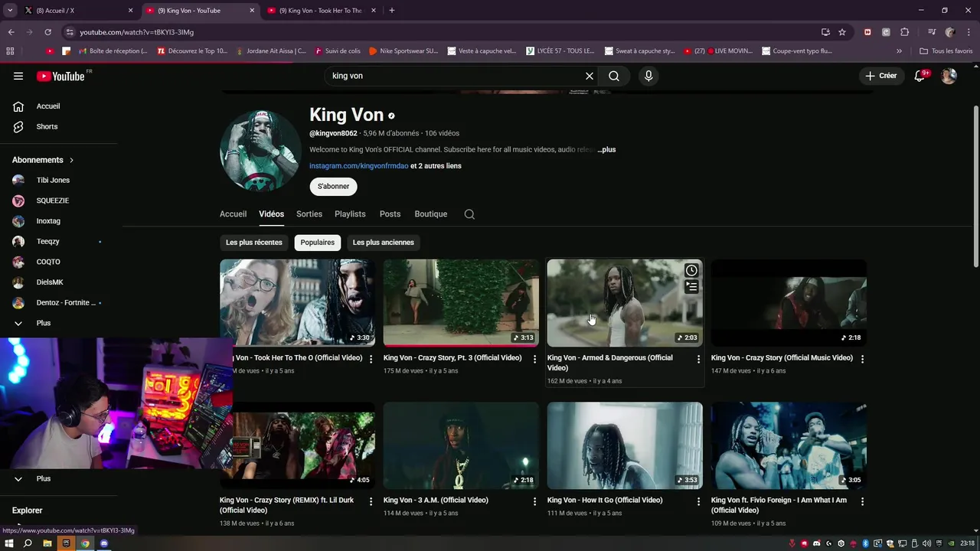Sort videos by Les plus récentes

pos(254,243)
